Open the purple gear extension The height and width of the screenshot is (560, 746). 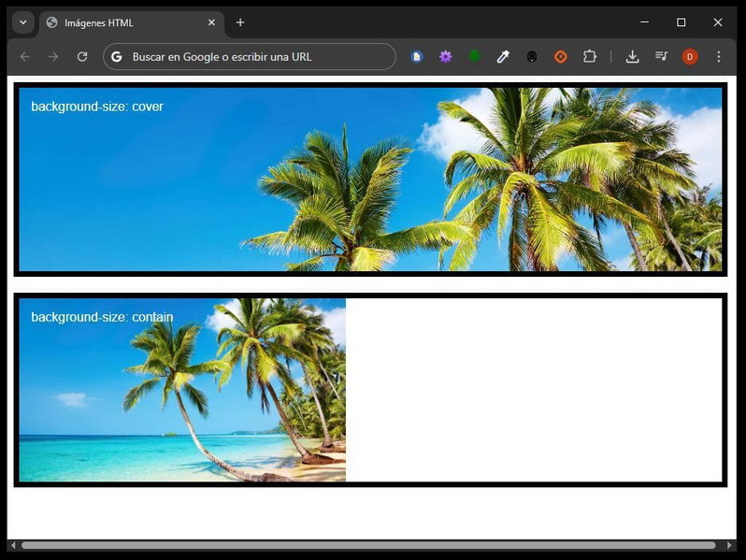click(x=445, y=57)
